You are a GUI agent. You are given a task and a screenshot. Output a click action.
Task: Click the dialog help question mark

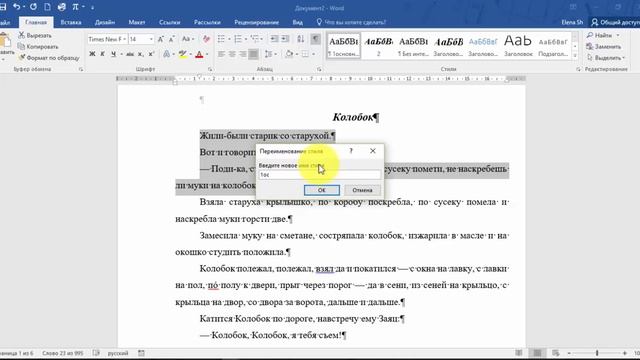(x=351, y=151)
